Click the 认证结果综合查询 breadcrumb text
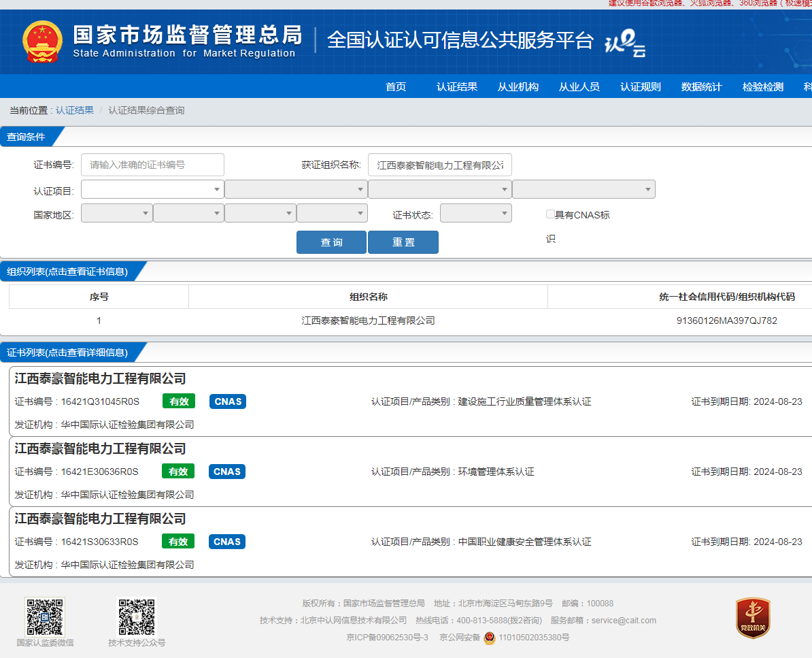Image resolution: width=812 pixels, height=658 pixels. (146, 110)
